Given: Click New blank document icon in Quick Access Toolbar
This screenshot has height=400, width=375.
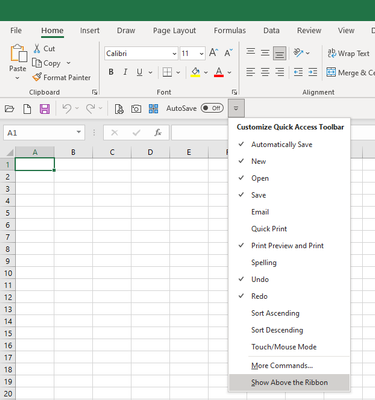Looking at the screenshot, I should (27, 109).
